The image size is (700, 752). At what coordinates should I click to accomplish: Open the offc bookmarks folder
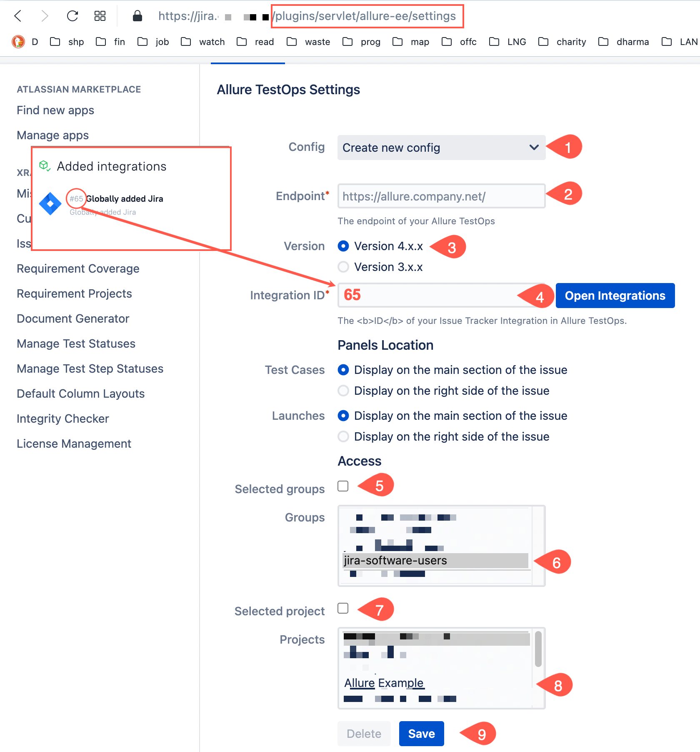click(x=459, y=42)
